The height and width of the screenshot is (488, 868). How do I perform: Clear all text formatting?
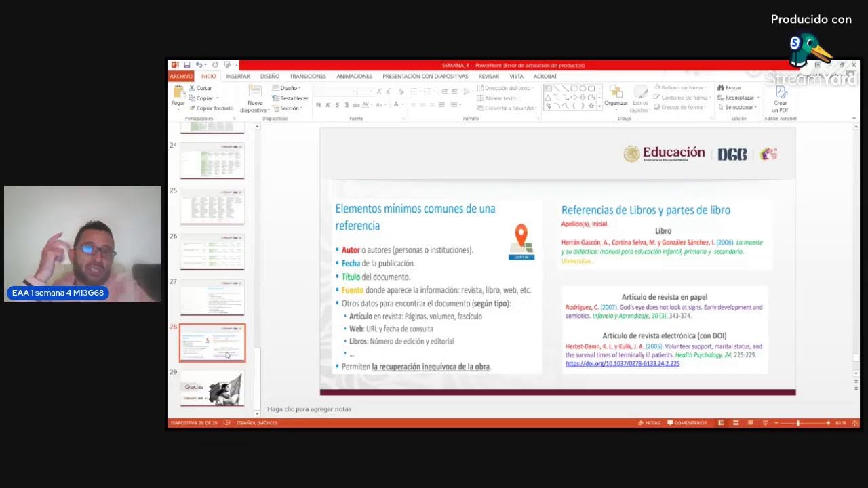(x=400, y=91)
